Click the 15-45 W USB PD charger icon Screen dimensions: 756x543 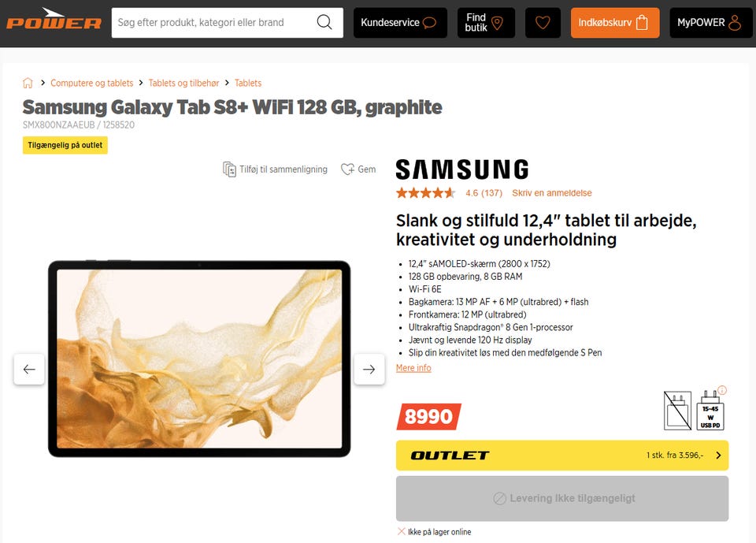[710, 411]
